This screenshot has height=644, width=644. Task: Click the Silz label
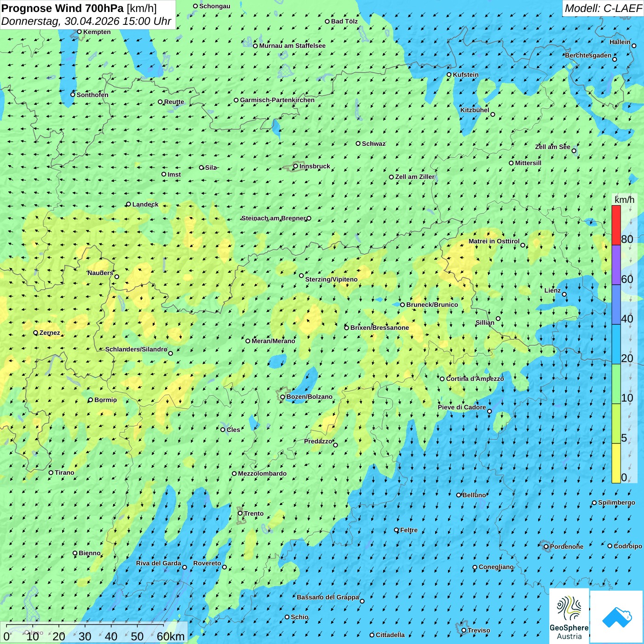point(211,167)
